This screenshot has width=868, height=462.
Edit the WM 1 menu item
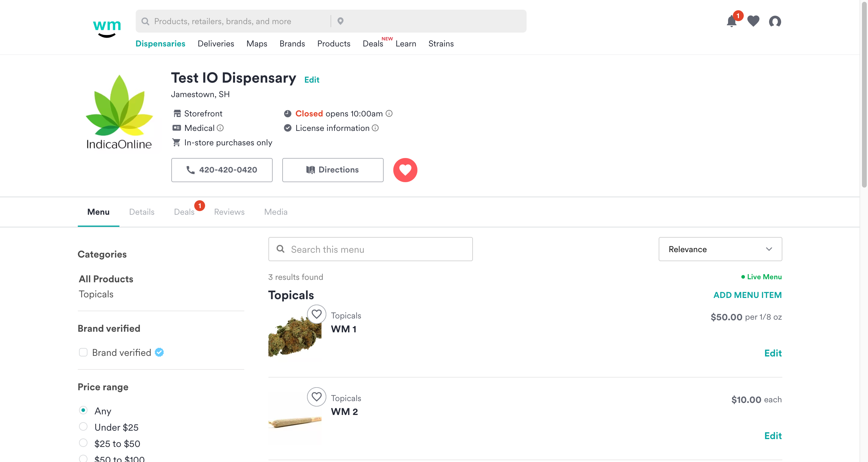tap(773, 353)
